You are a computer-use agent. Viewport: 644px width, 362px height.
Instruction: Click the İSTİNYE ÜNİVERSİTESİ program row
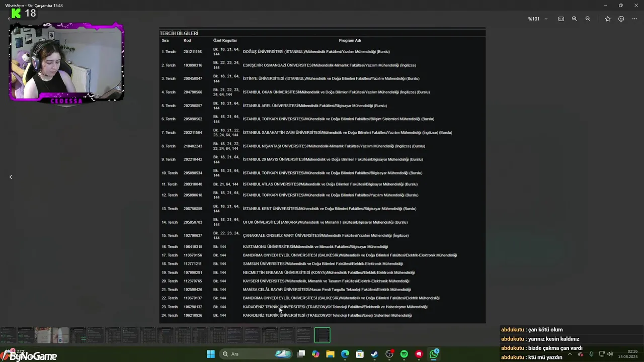coord(331,78)
